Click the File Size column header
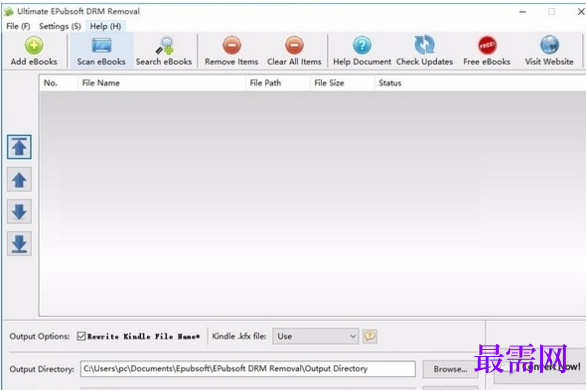The image size is (586, 390). (x=342, y=83)
